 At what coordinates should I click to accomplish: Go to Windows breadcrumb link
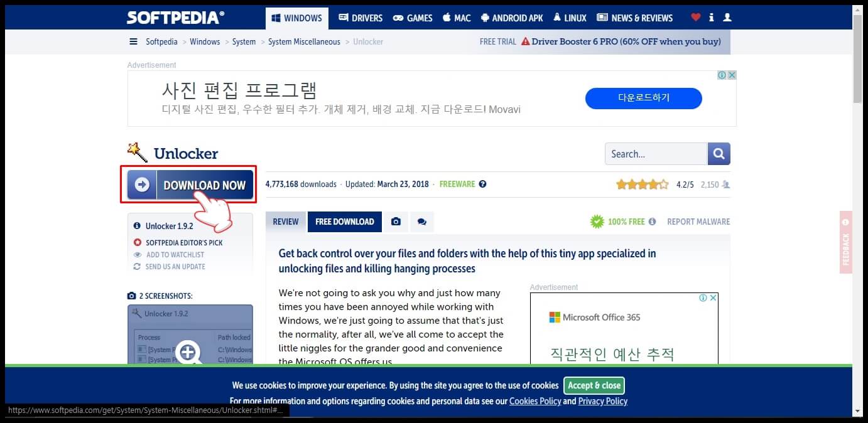tap(205, 41)
